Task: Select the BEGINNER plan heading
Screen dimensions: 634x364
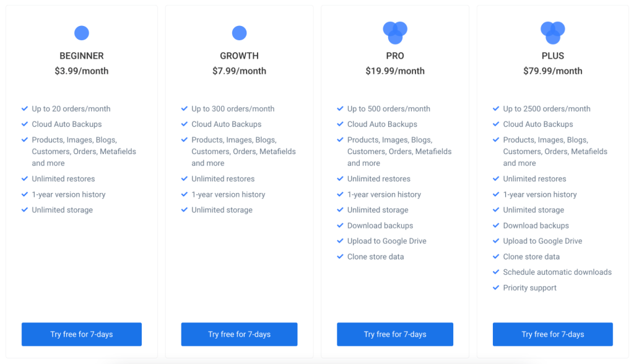Action: (x=82, y=56)
